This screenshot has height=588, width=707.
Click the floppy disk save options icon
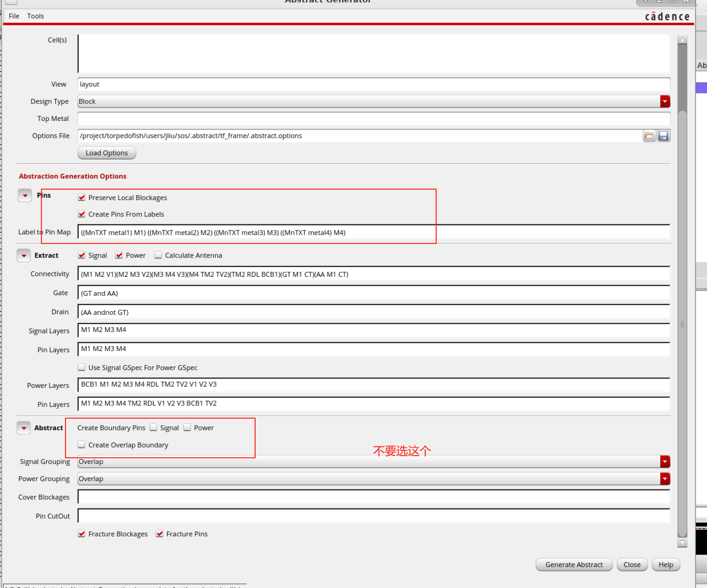[663, 136]
